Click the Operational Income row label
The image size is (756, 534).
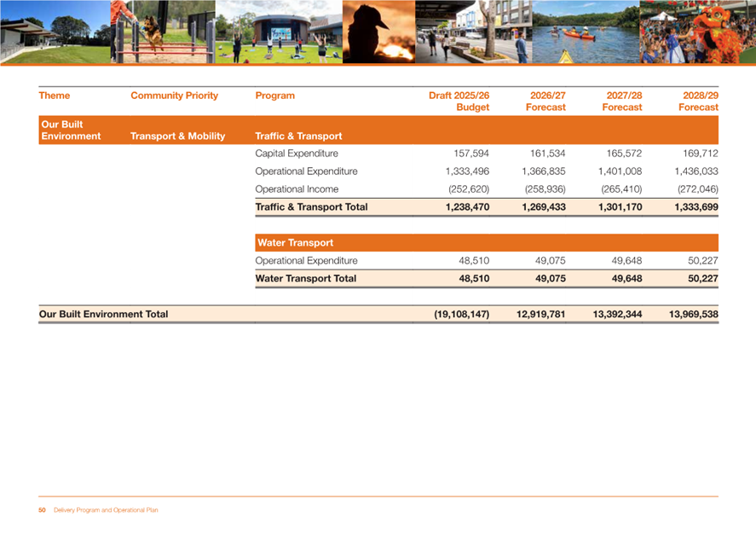coord(297,189)
